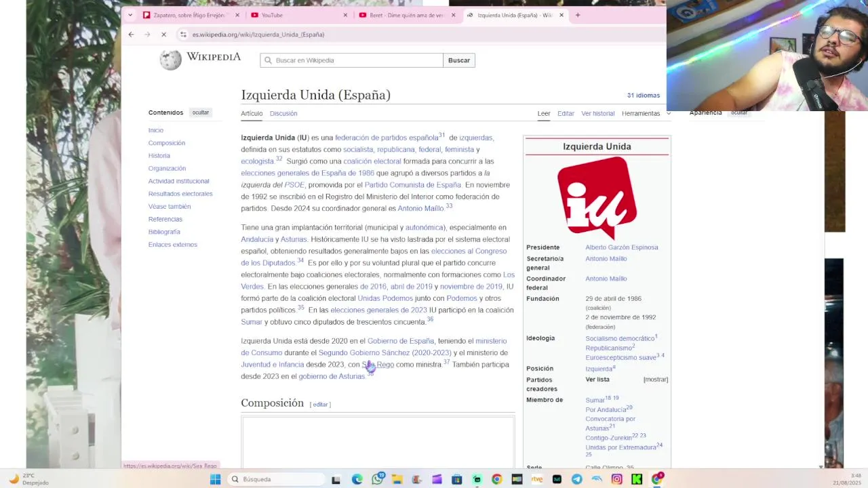This screenshot has height=488, width=868.
Task: Hide the Contenidos sidebar with ocultar
Action: click(x=201, y=113)
